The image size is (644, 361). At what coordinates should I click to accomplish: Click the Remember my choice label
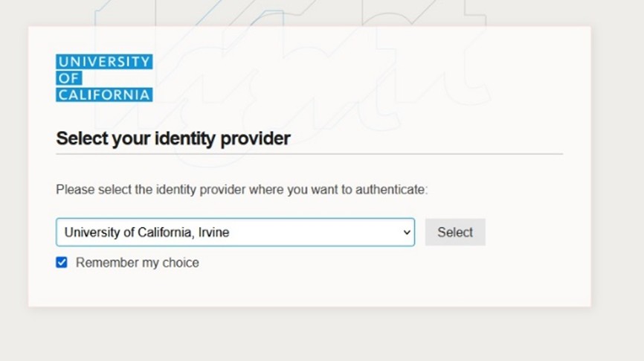coord(138,263)
